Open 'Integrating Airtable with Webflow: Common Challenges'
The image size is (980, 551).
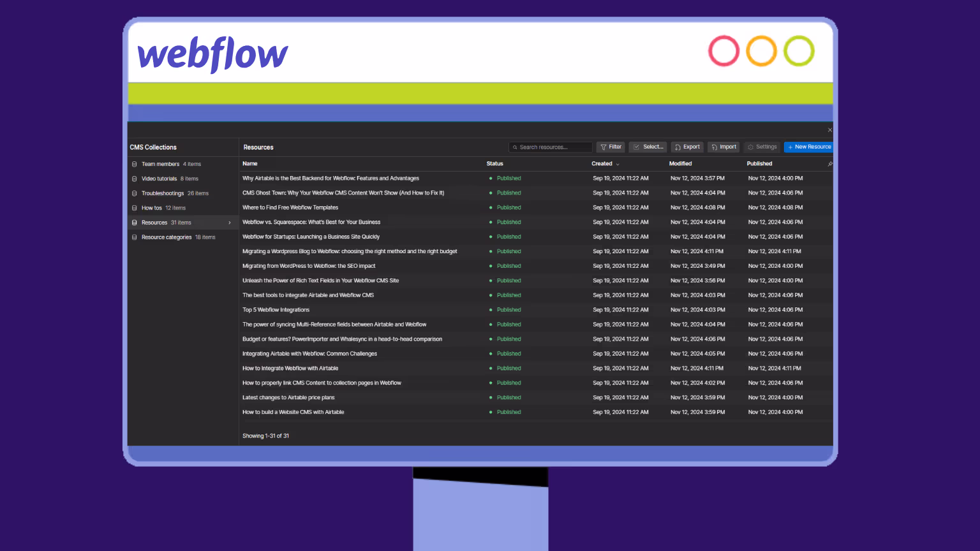(309, 355)
